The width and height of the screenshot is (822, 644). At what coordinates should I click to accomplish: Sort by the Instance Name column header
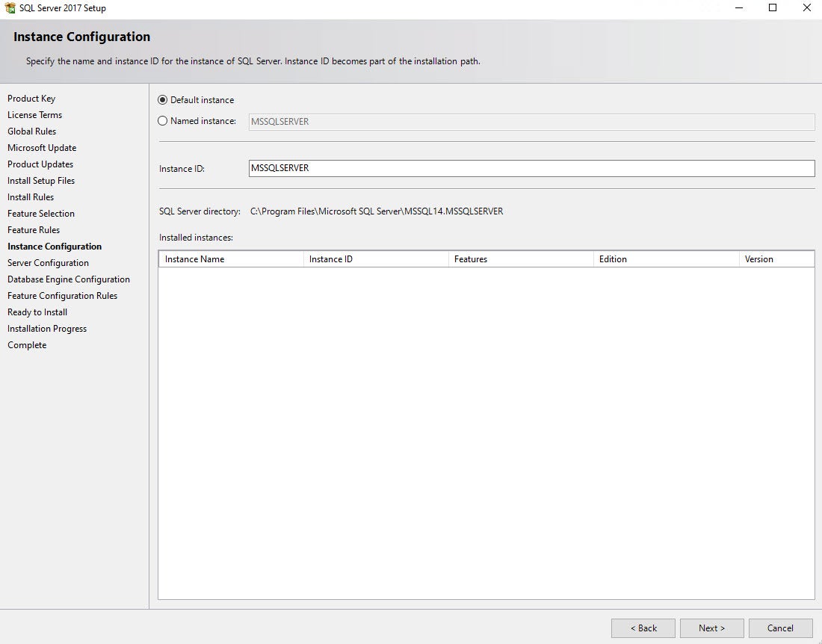[x=231, y=258]
